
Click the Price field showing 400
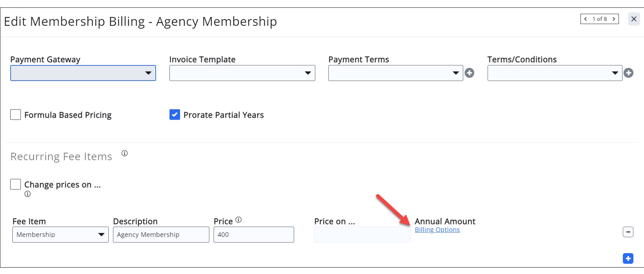[x=254, y=235]
